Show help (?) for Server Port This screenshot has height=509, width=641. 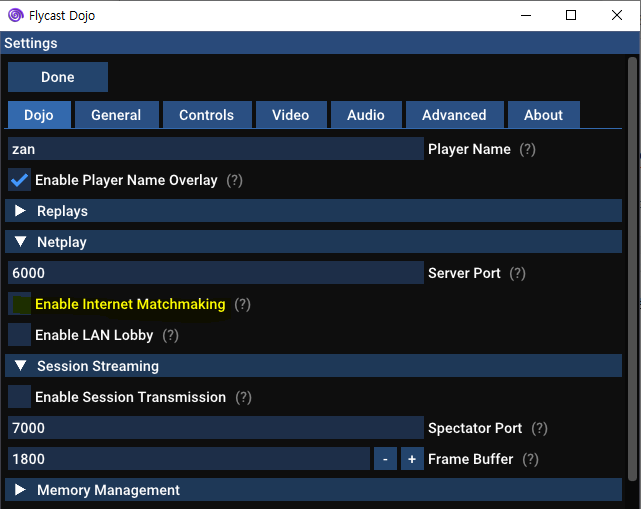[x=518, y=273]
